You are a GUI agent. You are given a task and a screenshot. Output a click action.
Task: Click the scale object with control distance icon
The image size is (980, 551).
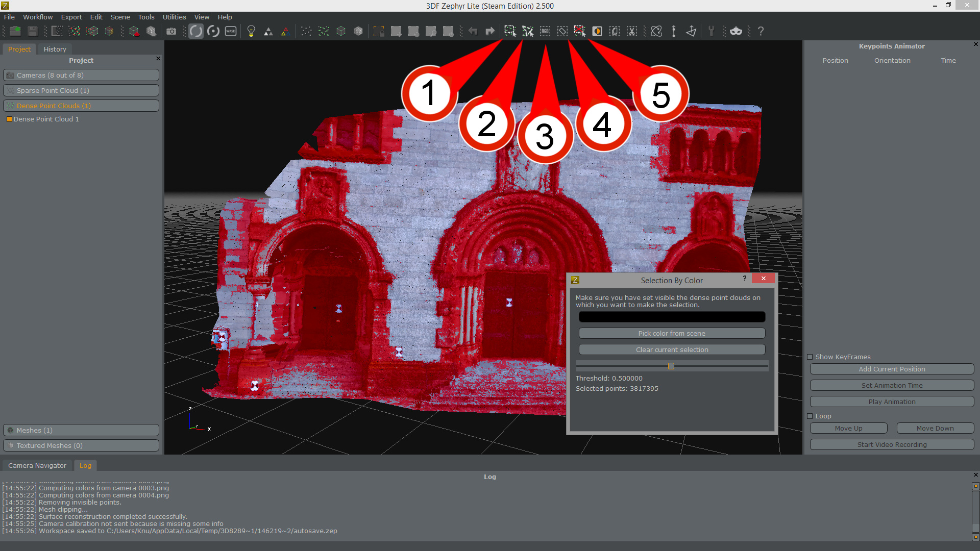click(x=674, y=31)
